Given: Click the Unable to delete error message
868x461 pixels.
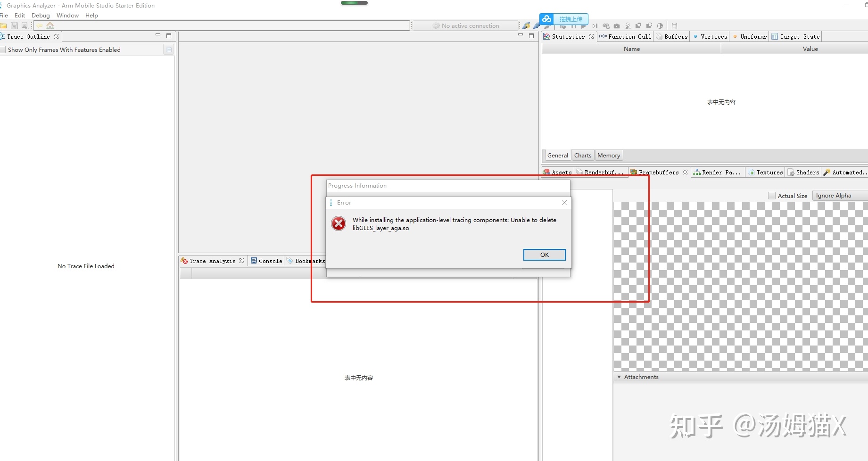Looking at the screenshot, I should point(455,224).
